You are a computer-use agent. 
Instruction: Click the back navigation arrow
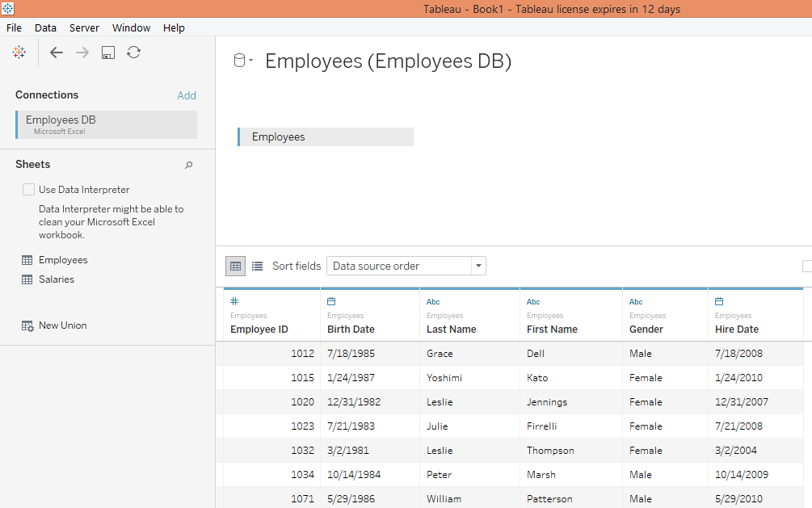[56, 52]
